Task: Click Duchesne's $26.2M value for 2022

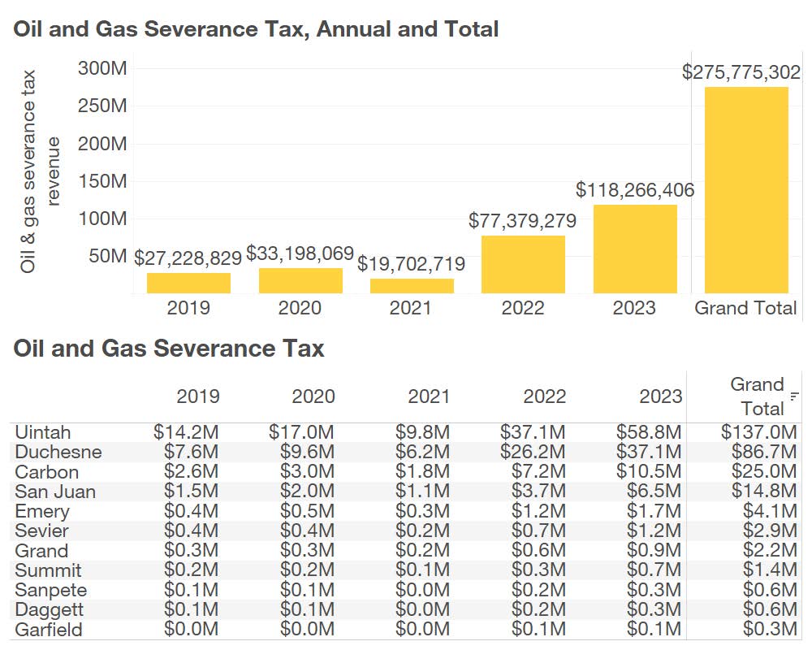Action: pyautogui.click(x=533, y=452)
